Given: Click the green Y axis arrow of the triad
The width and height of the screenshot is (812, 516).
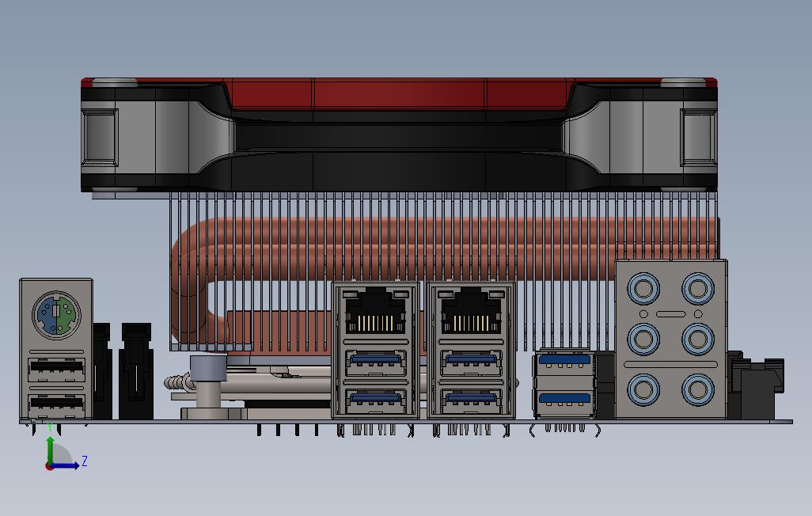Looking at the screenshot, I should coord(50,450).
